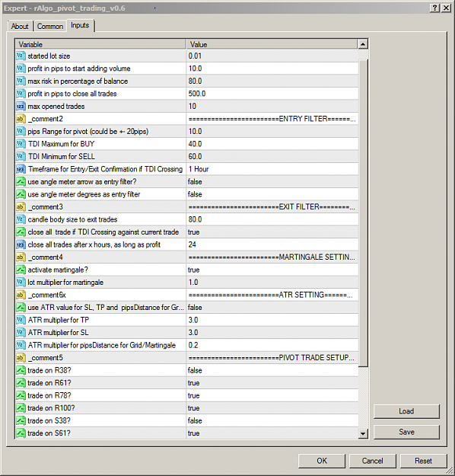Click the Cancel button
Screen dimensions: 455x476
point(373,461)
